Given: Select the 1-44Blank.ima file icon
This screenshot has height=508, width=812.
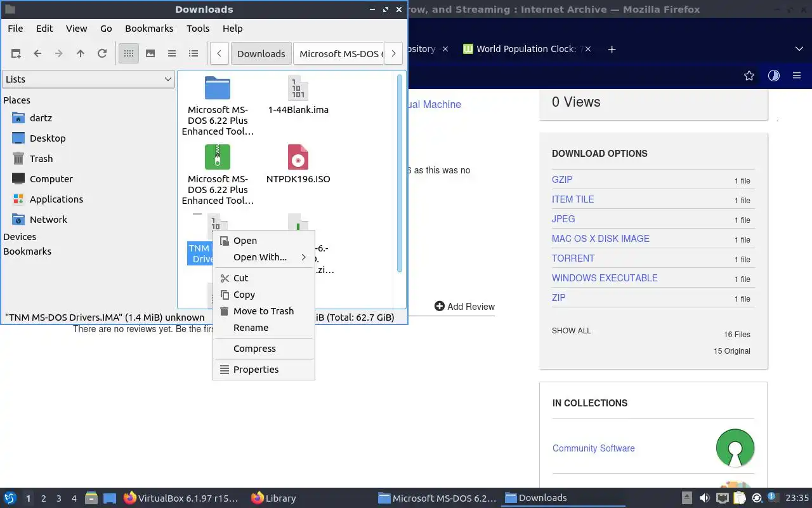Looking at the screenshot, I should click(x=298, y=88).
